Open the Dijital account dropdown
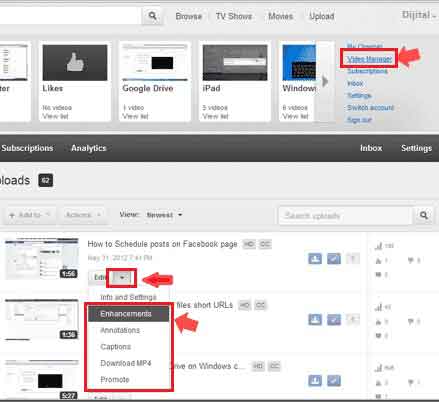 tap(419, 15)
